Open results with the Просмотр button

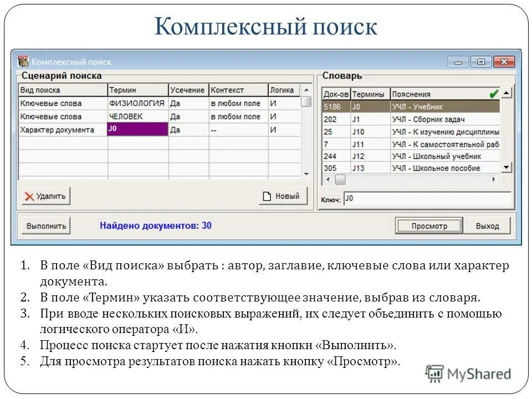tap(429, 226)
